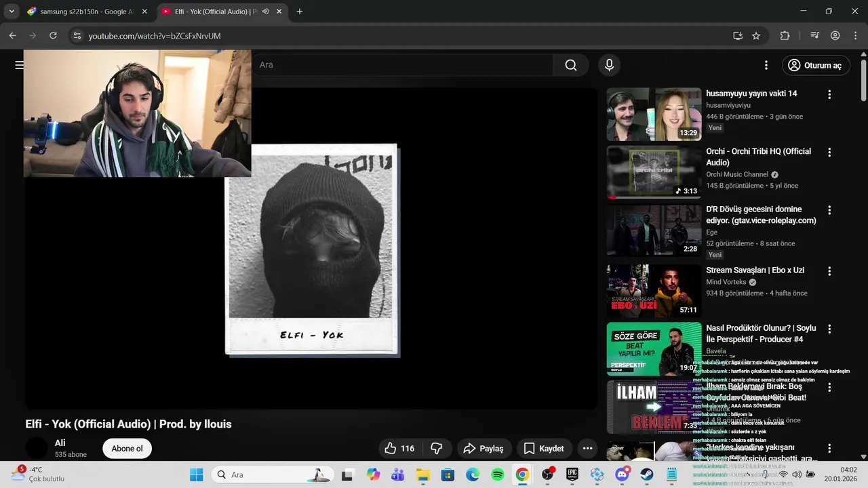Subscribe with Abone ol button

(127, 449)
